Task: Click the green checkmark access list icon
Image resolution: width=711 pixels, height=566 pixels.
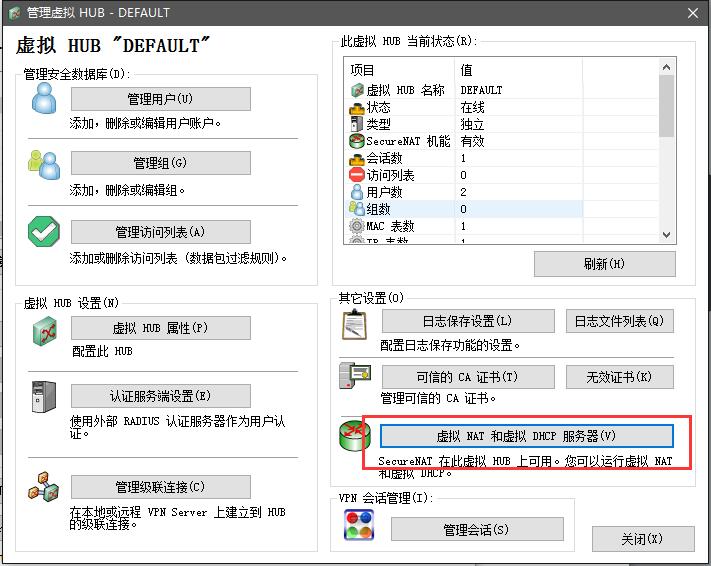Action: pyautogui.click(x=44, y=231)
